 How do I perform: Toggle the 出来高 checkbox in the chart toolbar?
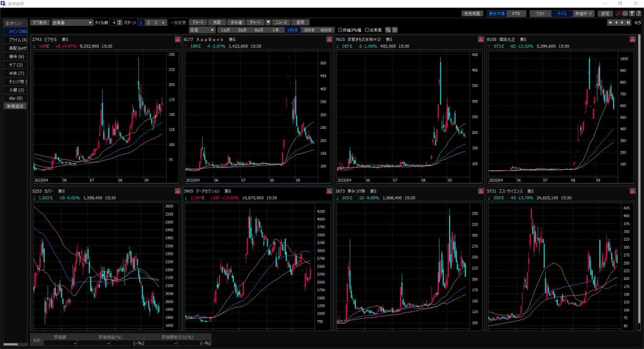(x=367, y=30)
